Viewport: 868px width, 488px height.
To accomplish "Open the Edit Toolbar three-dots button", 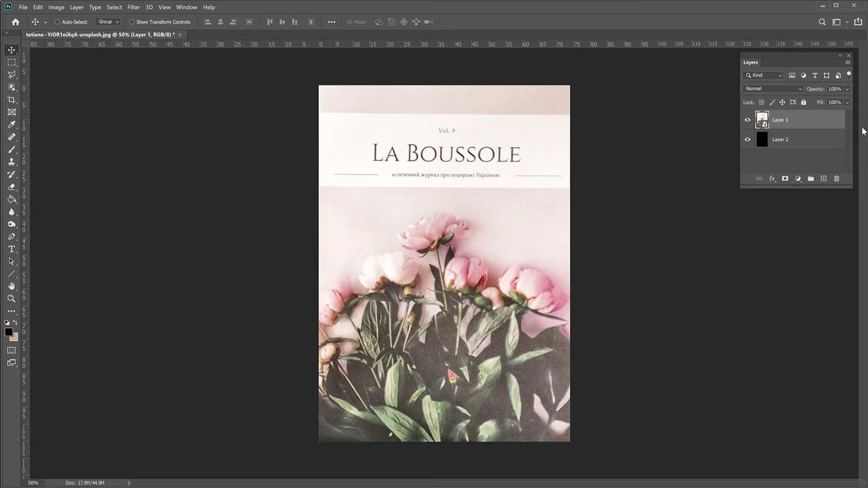I will (12, 311).
